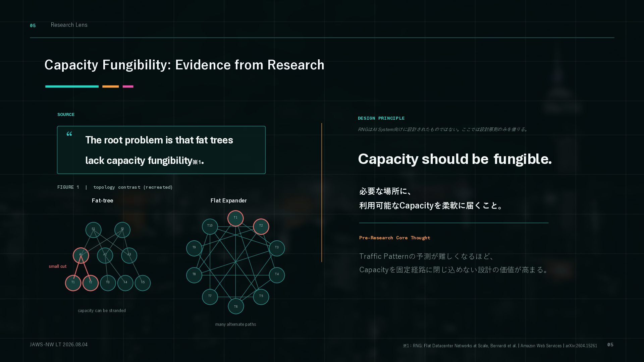Click the 'FIGURE 1' caption label
This screenshot has height=362, width=644.
click(68, 187)
